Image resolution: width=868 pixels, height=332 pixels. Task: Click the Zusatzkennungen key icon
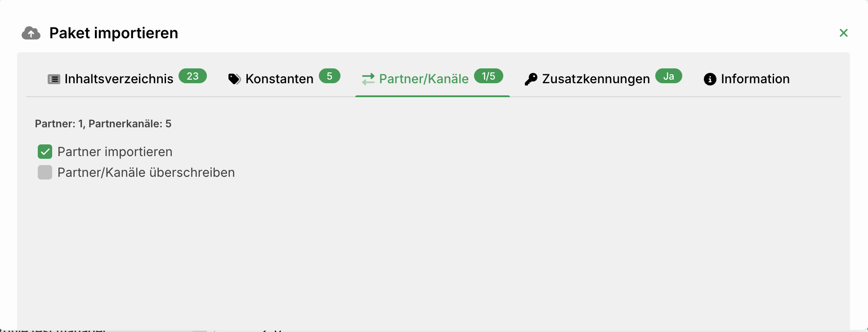pos(531,79)
